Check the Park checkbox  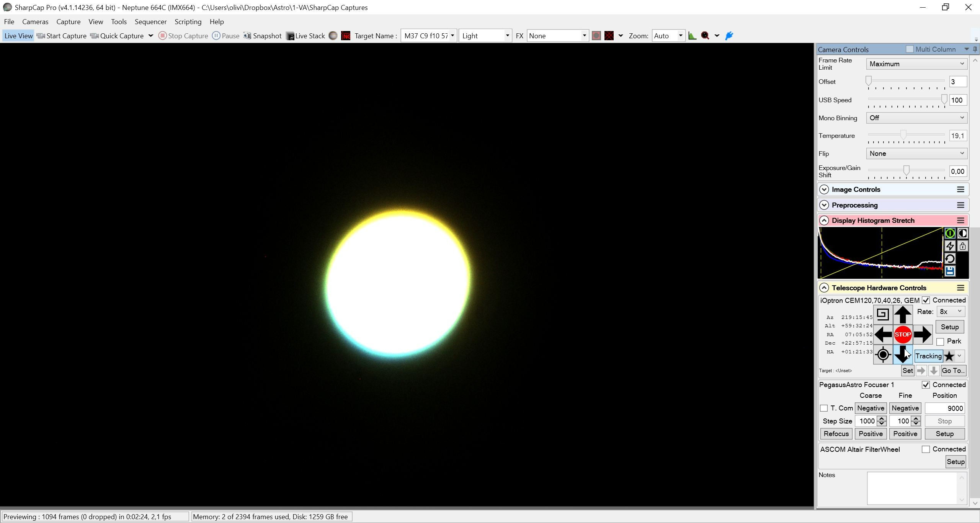coord(940,342)
